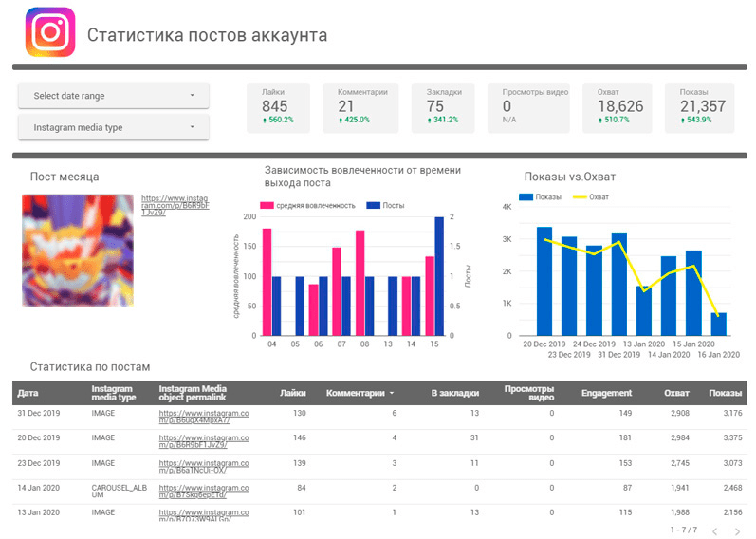This screenshot has width=756, height=539.
Task: Go to previous table page arrow
Action: (x=714, y=530)
